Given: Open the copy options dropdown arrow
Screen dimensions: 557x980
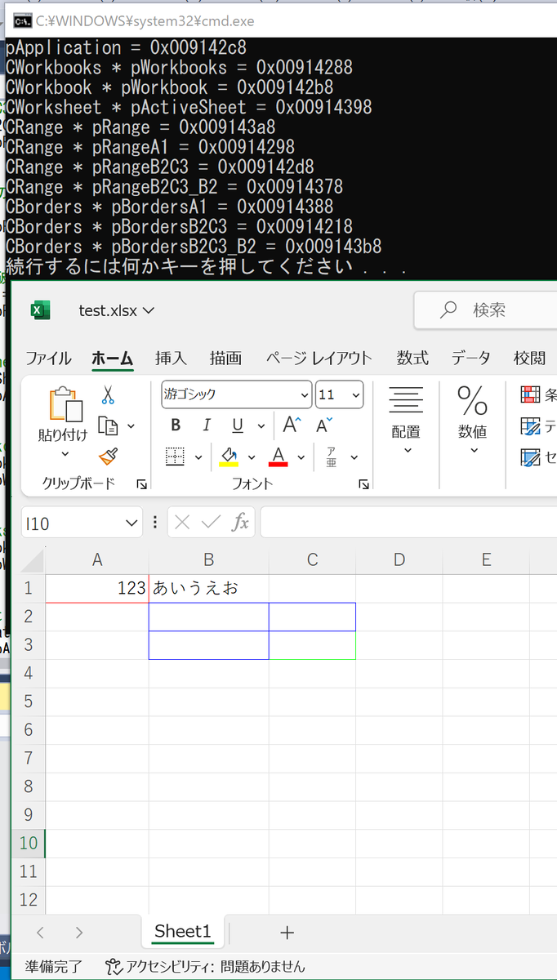Looking at the screenshot, I should [x=131, y=426].
